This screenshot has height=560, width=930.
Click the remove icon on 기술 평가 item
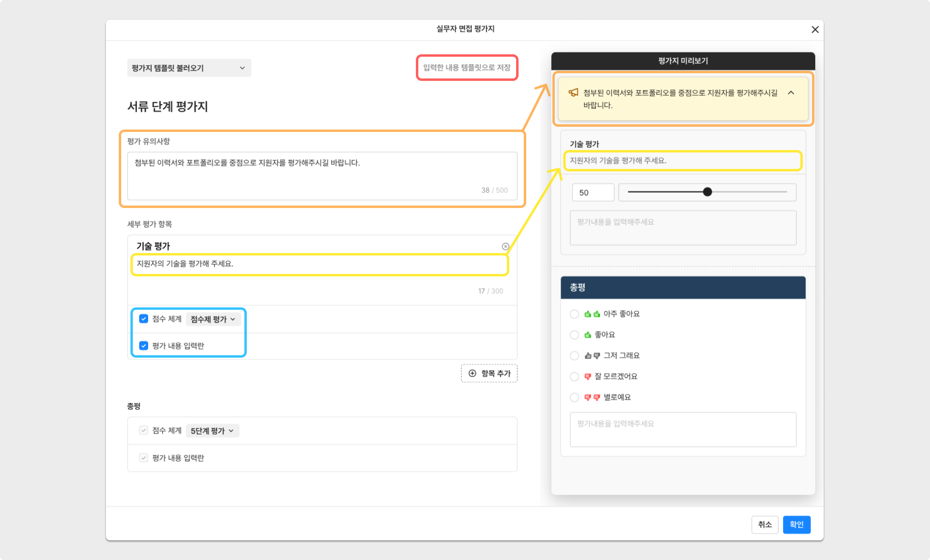click(505, 246)
